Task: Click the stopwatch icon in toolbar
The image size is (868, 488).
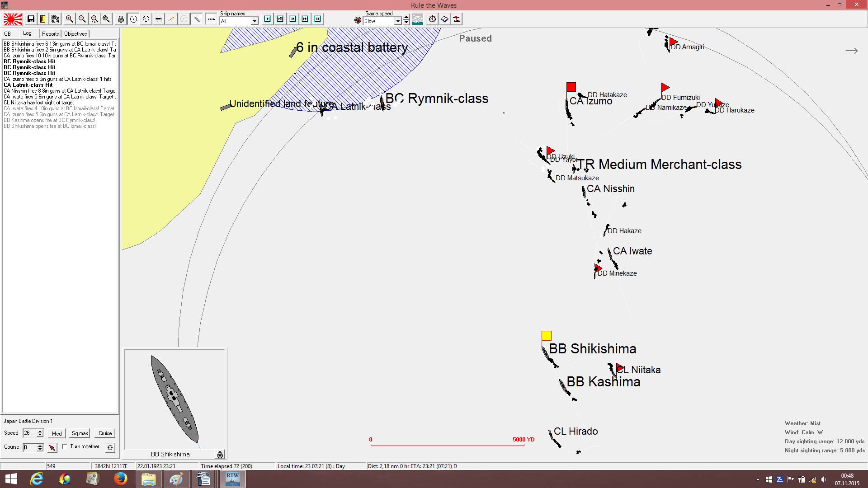Action: tap(433, 19)
